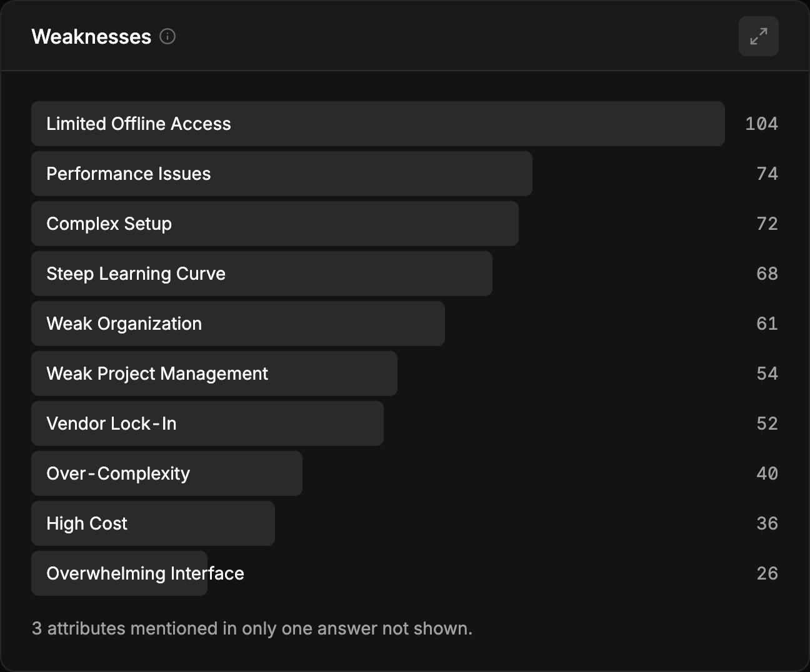Viewport: 810px width, 672px height.
Task: Select the Complex Setup bar
Action: [275, 224]
